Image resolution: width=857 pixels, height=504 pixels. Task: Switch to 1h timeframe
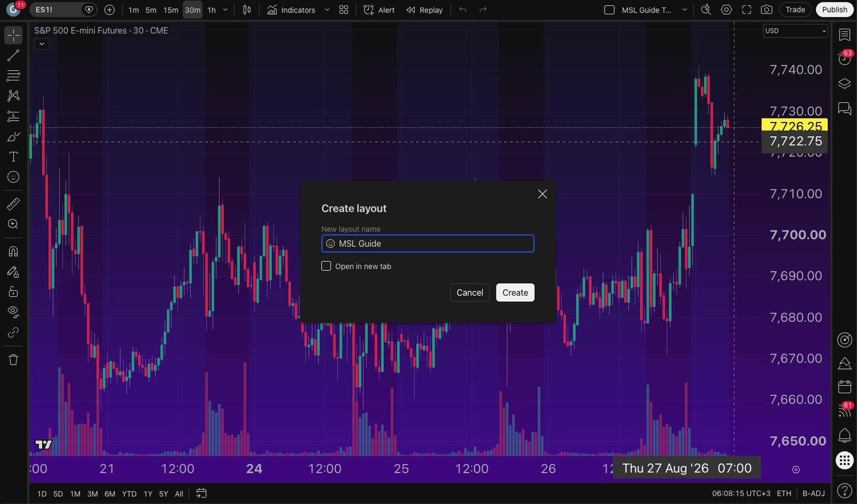[x=212, y=10]
